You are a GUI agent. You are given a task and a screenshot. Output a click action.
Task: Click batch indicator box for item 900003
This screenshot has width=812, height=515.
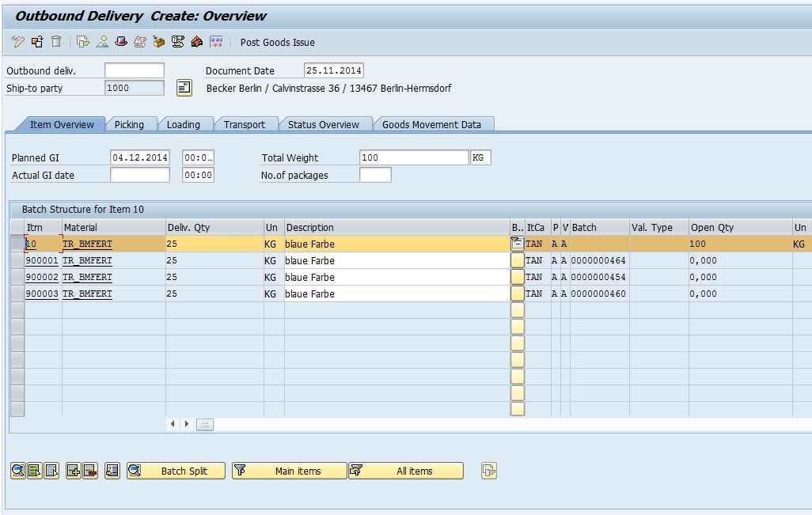517,293
